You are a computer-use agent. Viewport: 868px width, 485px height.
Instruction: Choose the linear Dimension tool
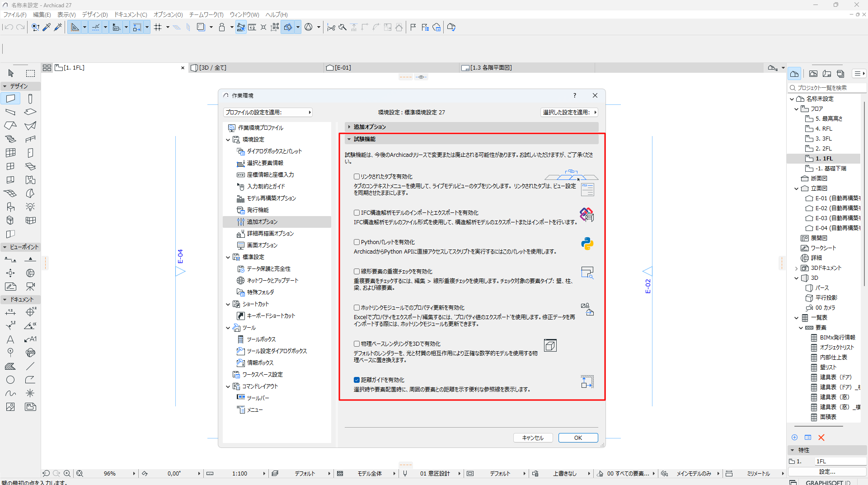tap(10, 312)
